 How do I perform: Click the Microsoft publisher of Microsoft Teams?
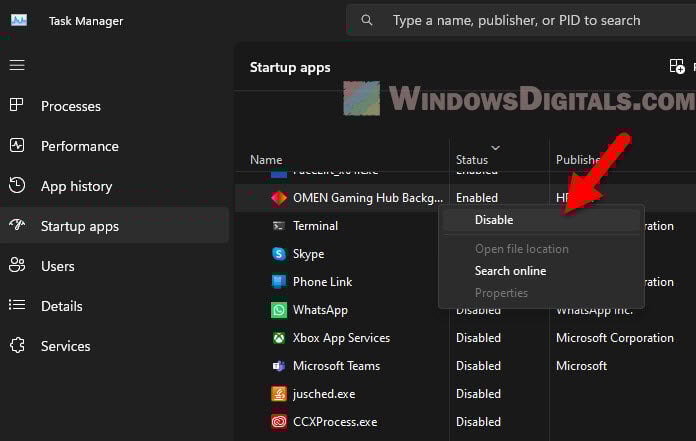coord(581,366)
